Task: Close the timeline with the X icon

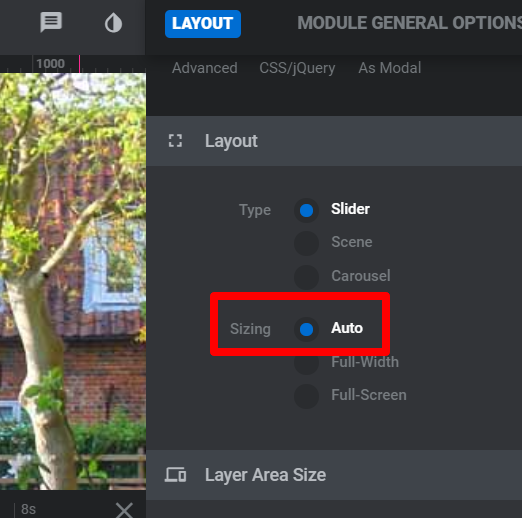Action: click(x=124, y=510)
